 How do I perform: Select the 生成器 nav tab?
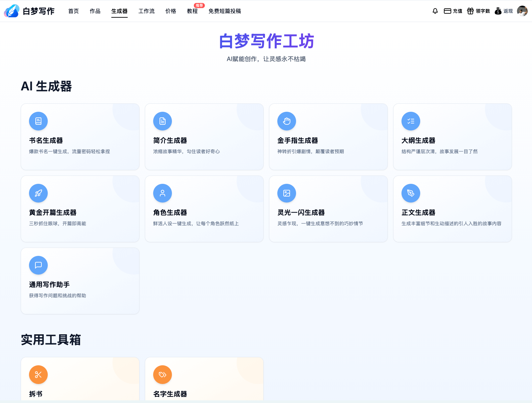[x=119, y=11]
